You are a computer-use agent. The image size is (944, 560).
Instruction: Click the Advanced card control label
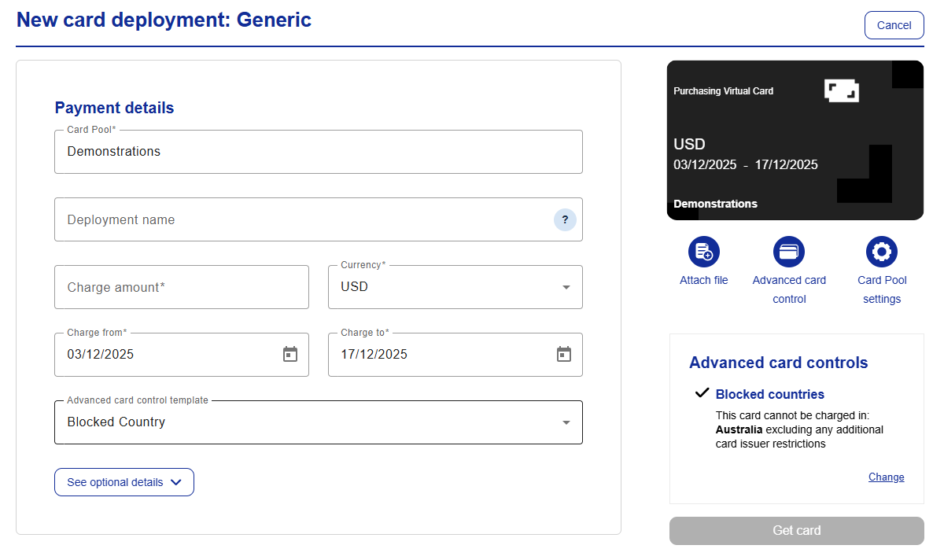pyautogui.click(x=789, y=289)
